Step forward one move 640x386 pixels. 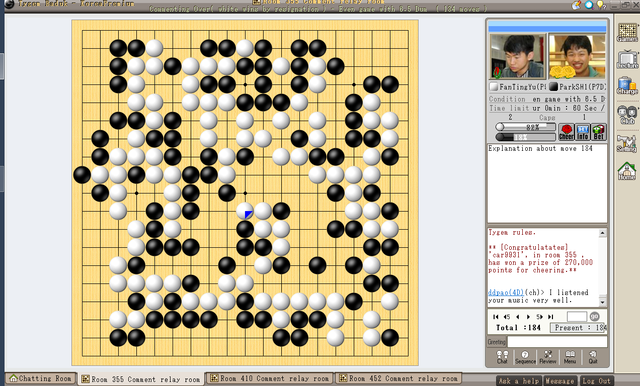pos(528,317)
